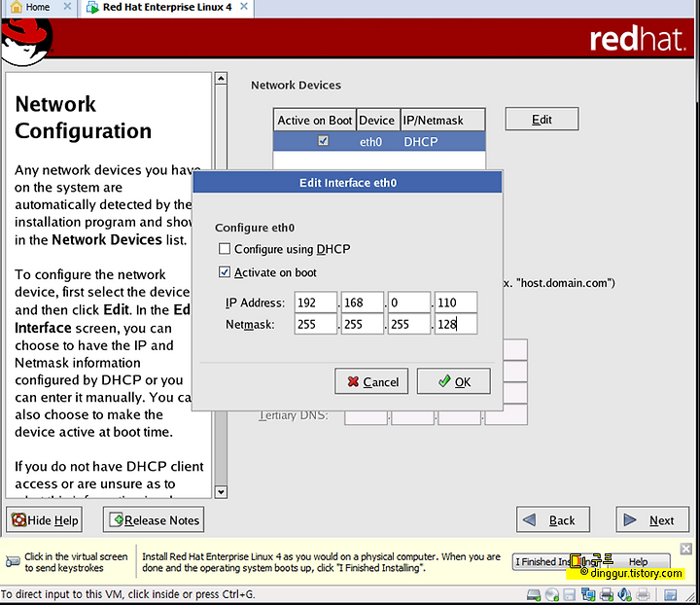Click the Edit Interface eth0 title bar

click(347, 183)
